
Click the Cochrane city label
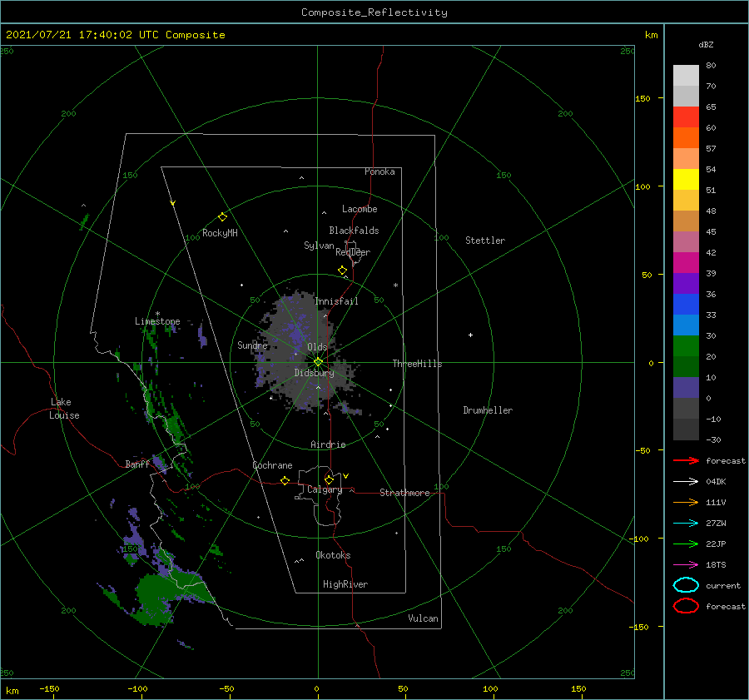(x=272, y=465)
